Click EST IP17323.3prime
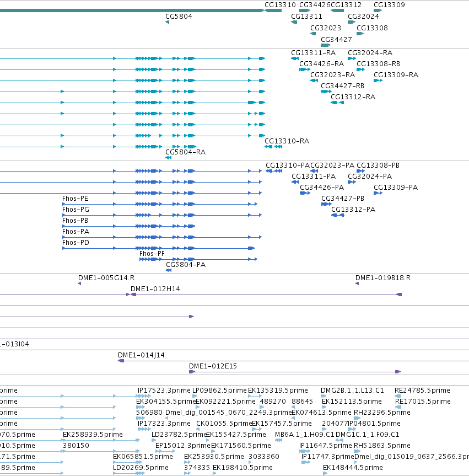This screenshot has width=469, height=476. 164,424
